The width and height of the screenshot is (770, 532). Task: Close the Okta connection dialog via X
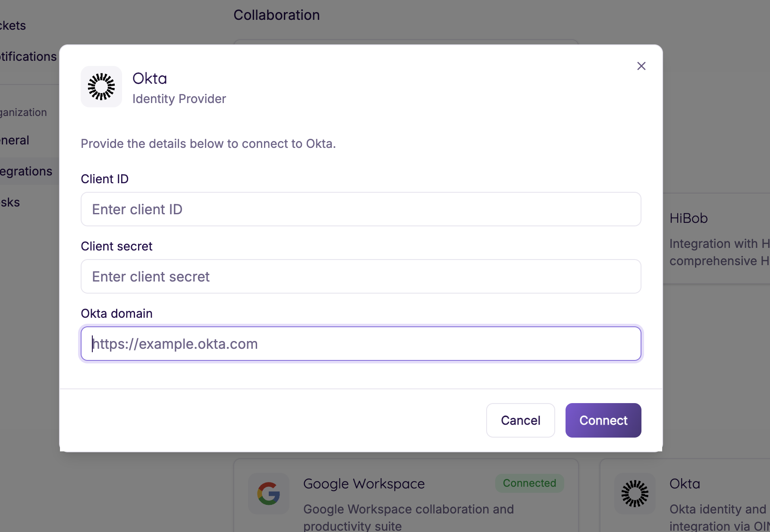point(641,66)
